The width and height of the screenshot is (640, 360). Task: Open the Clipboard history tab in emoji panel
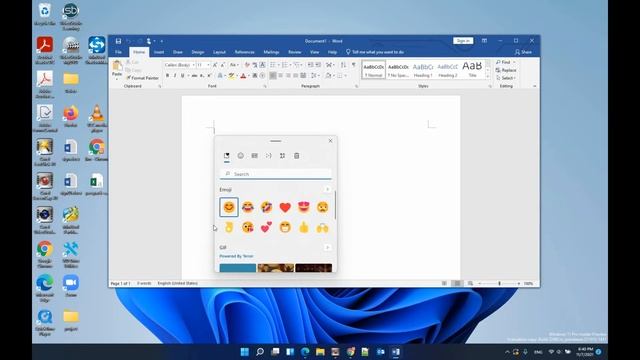297,156
